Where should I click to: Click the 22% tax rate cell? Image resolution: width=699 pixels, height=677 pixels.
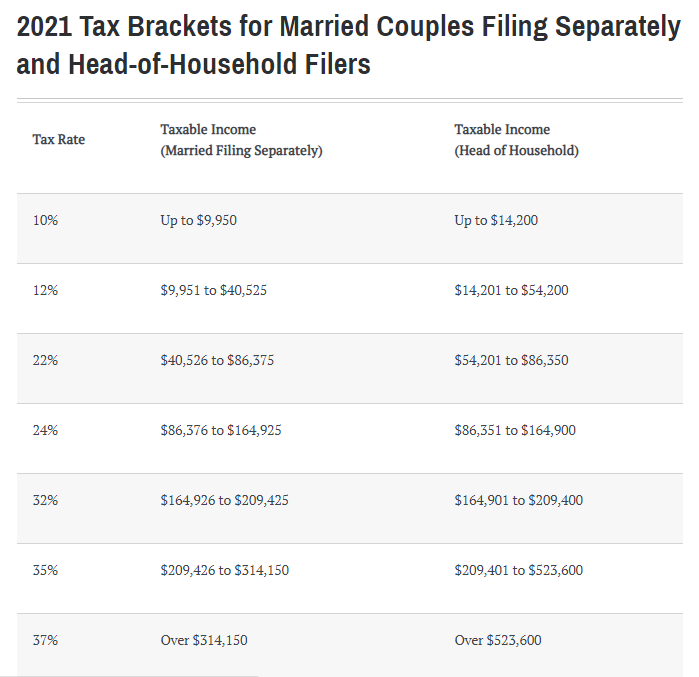point(45,360)
